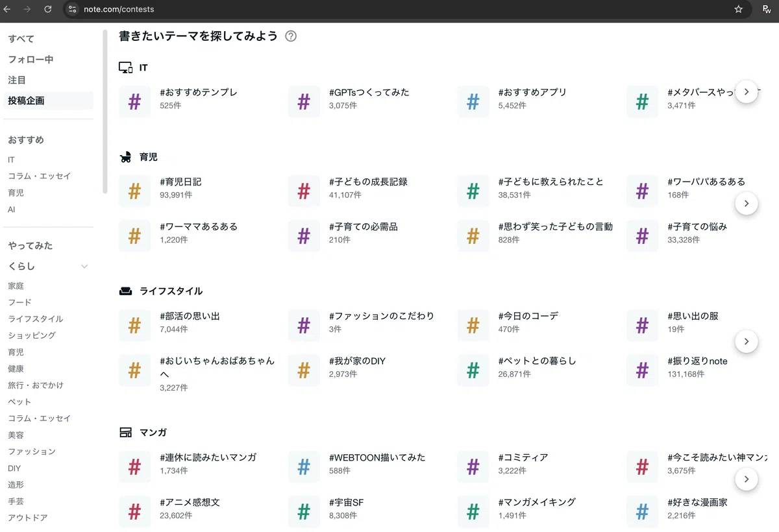Viewport: 779px width, 532px height.
Task: Open the 手芸 sidebar link
Action: point(16,502)
